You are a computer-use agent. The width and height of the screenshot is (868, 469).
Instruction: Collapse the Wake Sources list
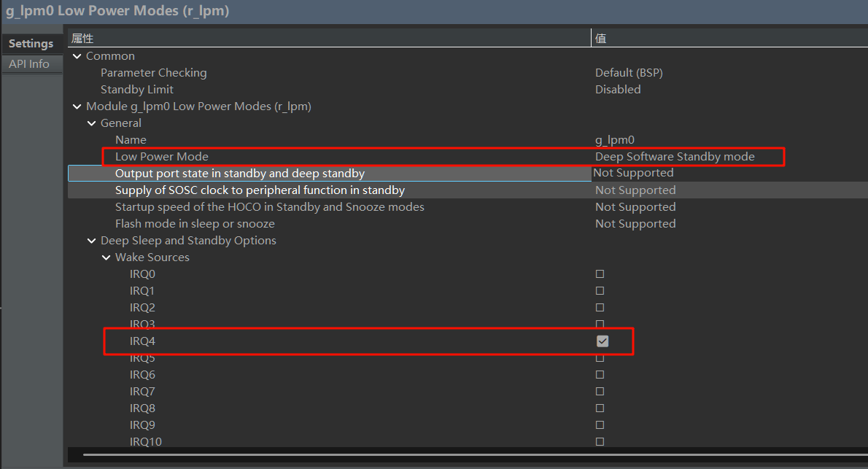point(106,257)
